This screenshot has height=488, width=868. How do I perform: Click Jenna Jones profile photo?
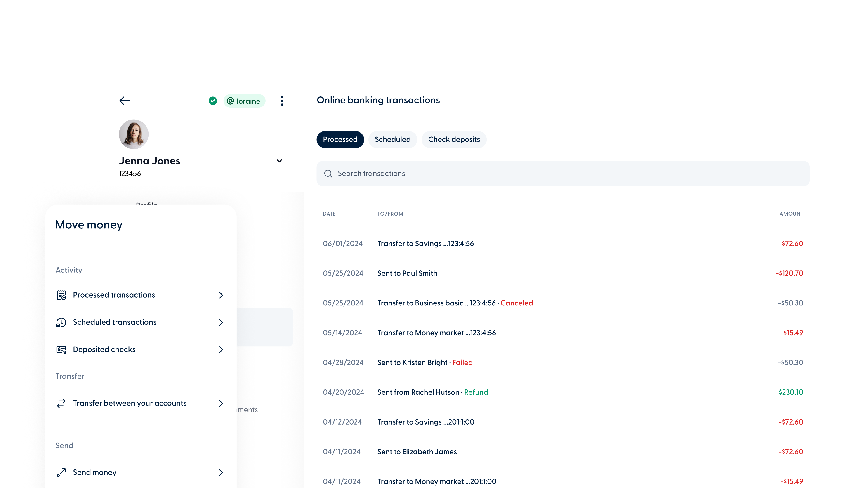tap(134, 134)
